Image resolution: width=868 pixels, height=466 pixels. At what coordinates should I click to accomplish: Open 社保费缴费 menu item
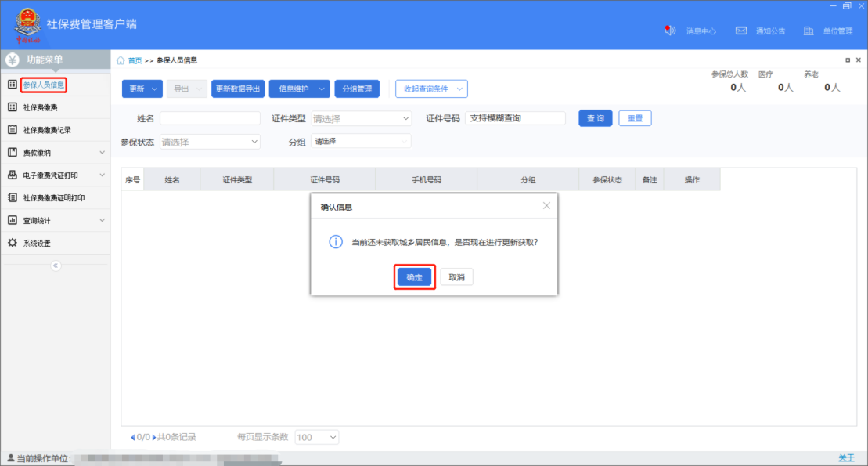click(x=40, y=107)
